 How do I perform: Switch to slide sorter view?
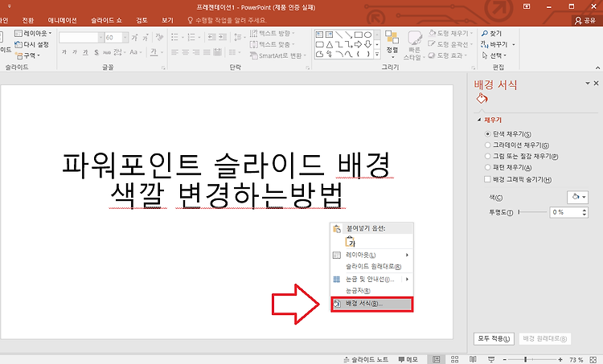(x=454, y=359)
